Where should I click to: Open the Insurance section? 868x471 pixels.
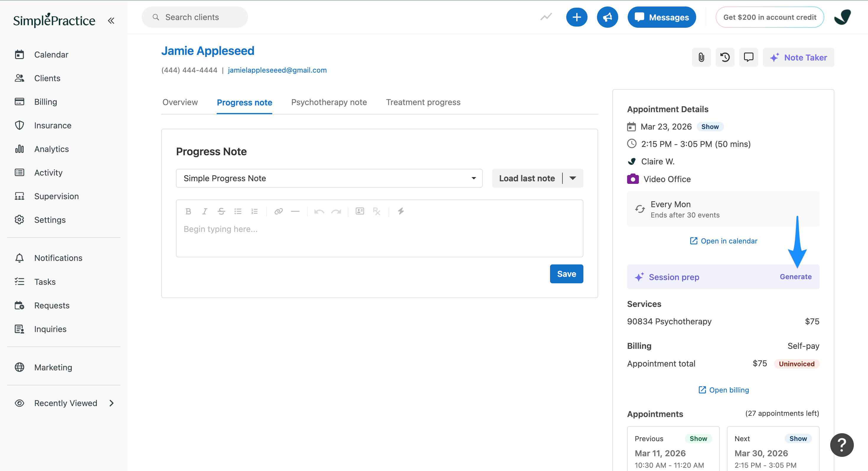pyautogui.click(x=53, y=125)
